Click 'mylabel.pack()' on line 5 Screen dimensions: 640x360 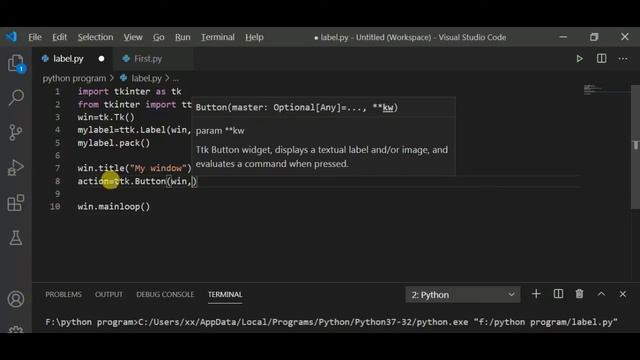tap(113, 143)
